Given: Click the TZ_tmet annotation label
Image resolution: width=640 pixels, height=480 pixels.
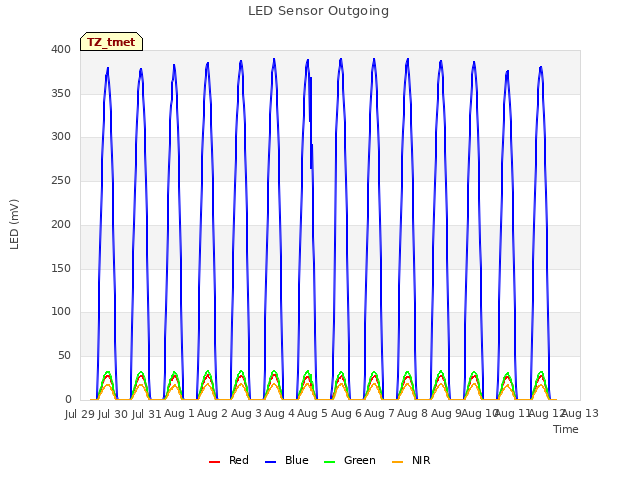Looking at the screenshot, I should click(111, 42).
